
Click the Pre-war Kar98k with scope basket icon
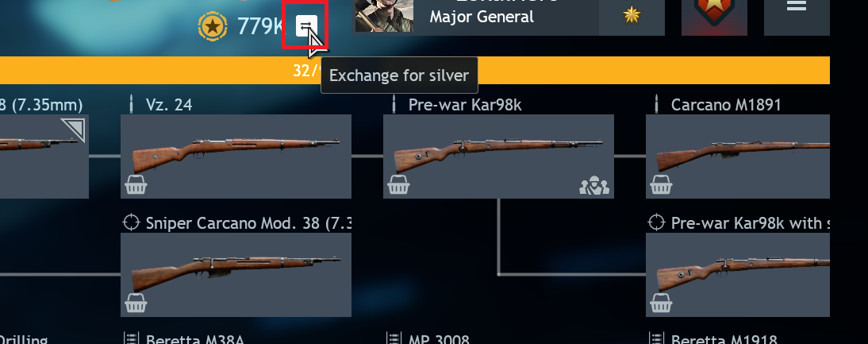(x=661, y=303)
